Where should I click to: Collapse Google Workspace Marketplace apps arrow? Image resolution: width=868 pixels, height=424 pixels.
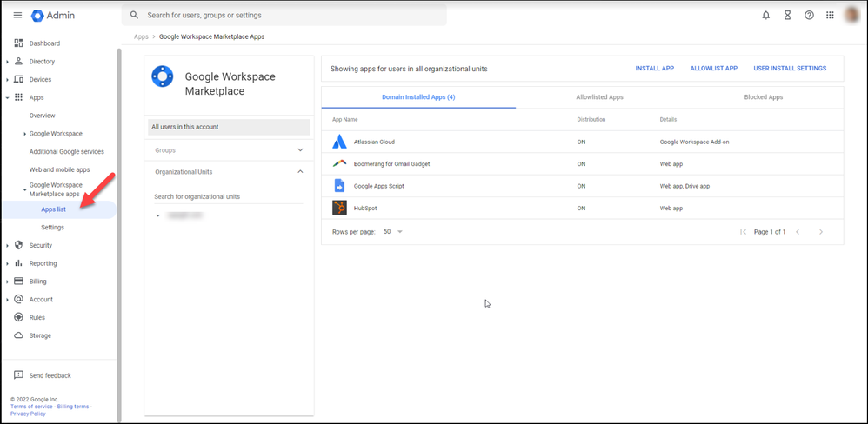pos(25,189)
